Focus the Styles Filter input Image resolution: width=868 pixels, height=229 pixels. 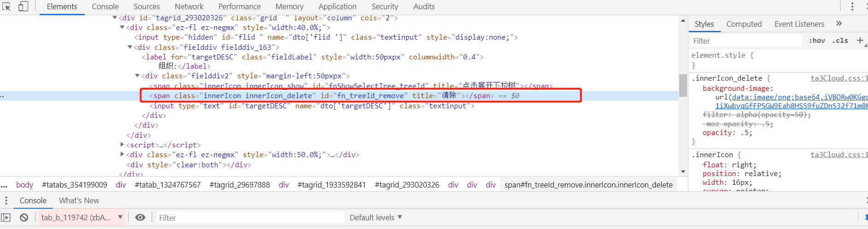746,41
